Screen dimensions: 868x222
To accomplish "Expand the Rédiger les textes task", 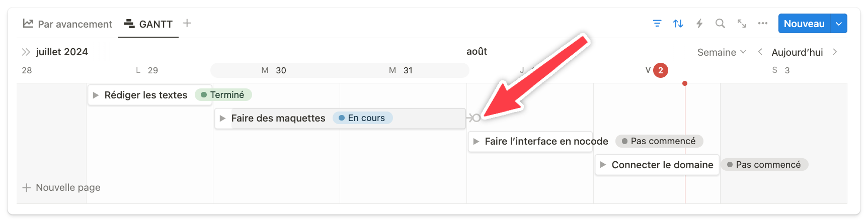I will tap(96, 95).
